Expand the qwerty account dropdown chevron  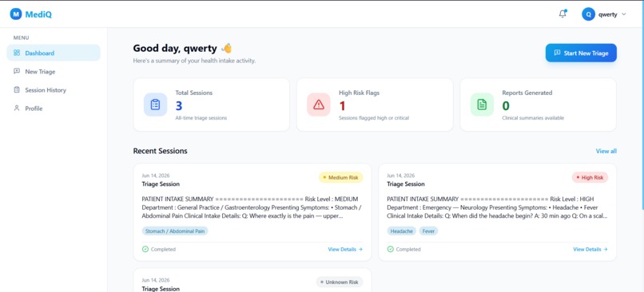624,14
